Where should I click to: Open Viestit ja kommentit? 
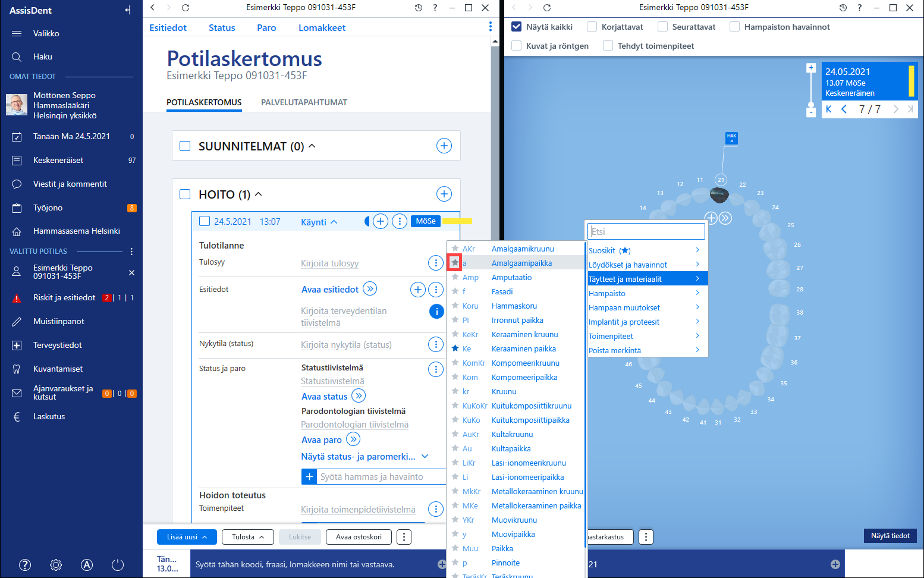tap(71, 184)
